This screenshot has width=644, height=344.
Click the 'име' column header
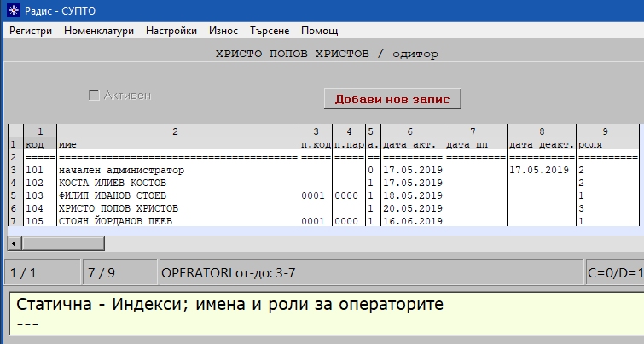177,144
